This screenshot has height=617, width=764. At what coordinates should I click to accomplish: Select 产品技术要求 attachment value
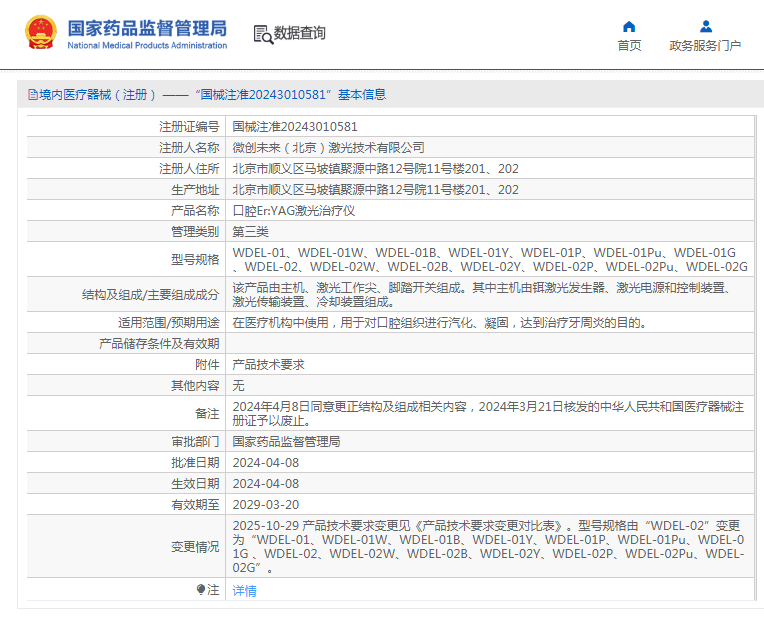(268, 365)
